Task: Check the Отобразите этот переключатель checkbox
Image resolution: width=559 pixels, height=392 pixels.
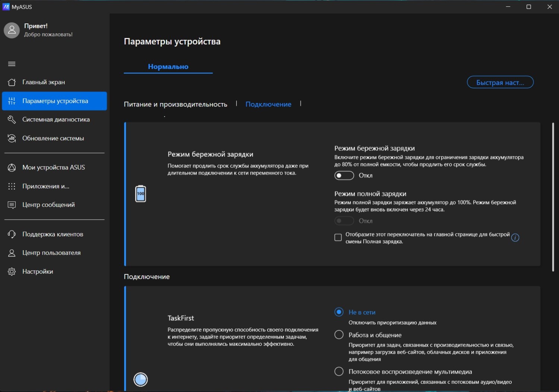Action: [338, 238]
